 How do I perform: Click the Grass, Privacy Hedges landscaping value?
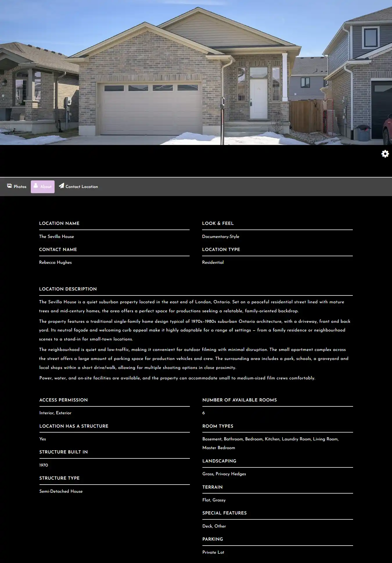click(x=224, y=474)
